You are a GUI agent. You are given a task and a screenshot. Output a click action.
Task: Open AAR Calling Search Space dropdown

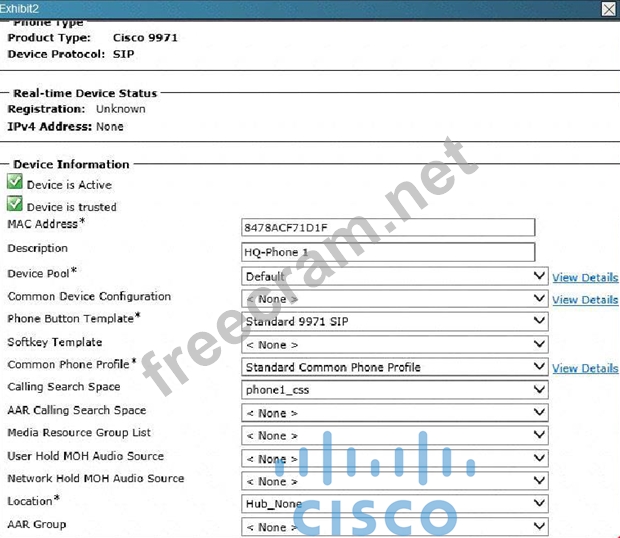(394, 413)
